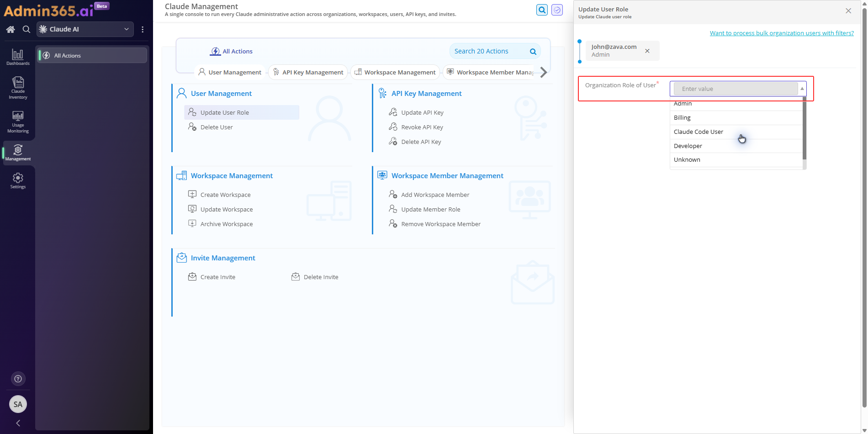Open the Management sidebar section
Screen dimensions: 868x434
coord(18,153)
